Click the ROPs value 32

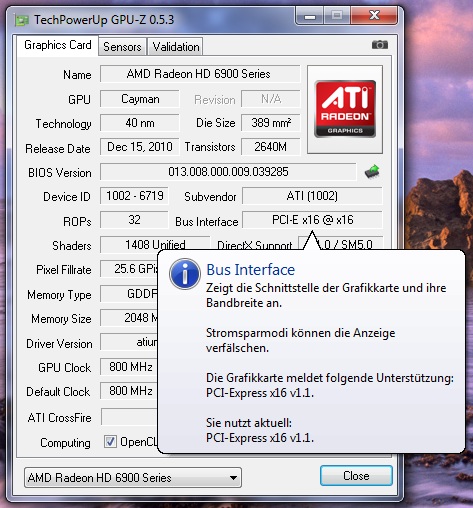click(134, 220)
